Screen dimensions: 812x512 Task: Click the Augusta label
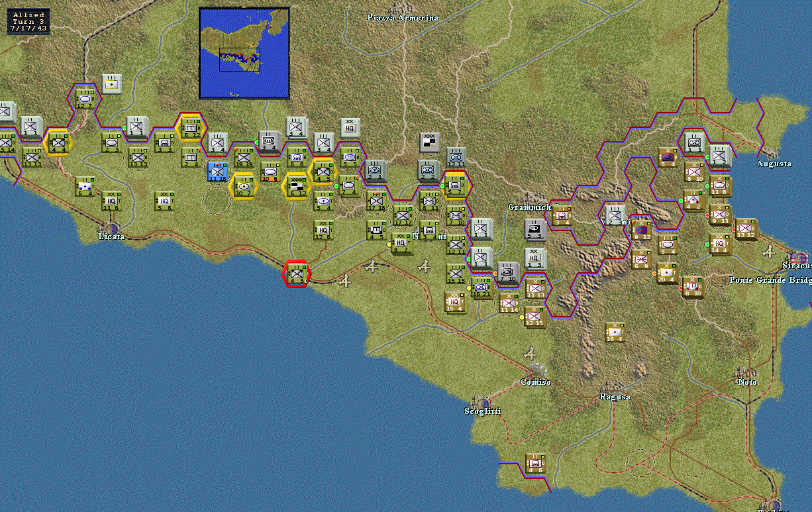[x=774, y=164]
